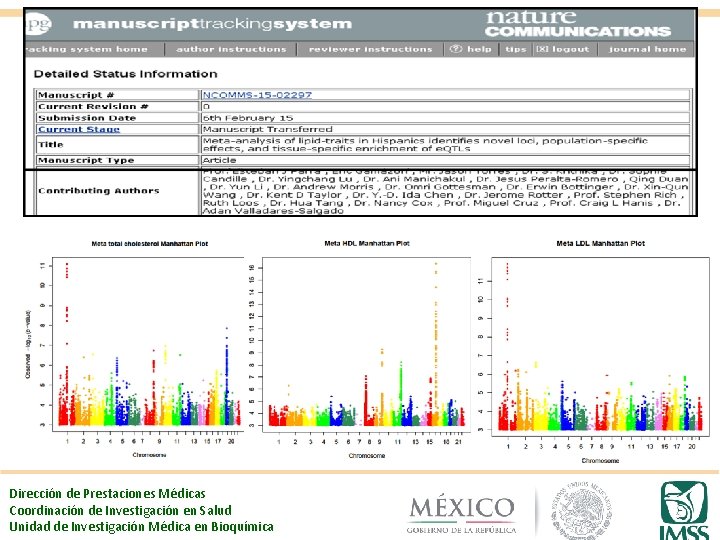Click Chromosome axis label under LDL plot
The image size is (720, 540).
coord(600,461)
